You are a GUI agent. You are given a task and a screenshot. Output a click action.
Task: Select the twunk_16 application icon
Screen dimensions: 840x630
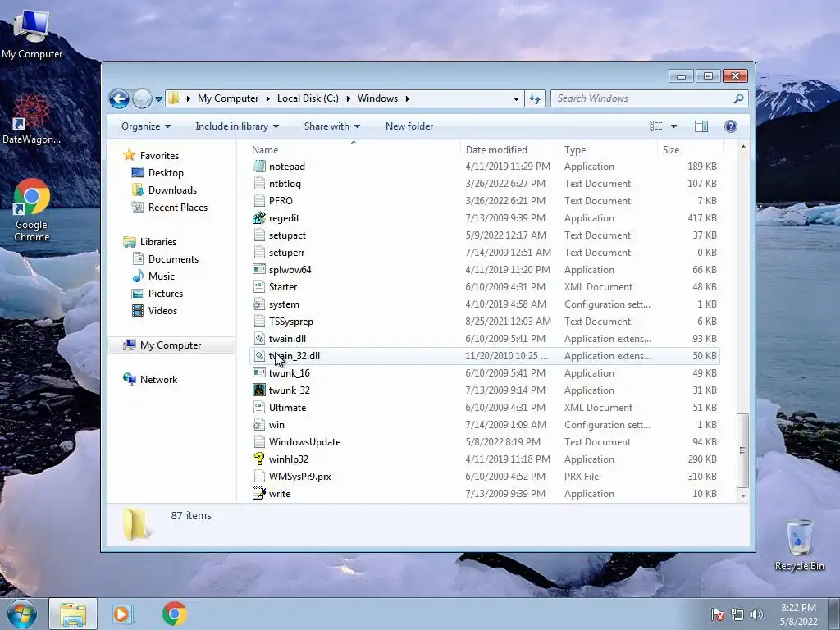(x=259, y=373)
